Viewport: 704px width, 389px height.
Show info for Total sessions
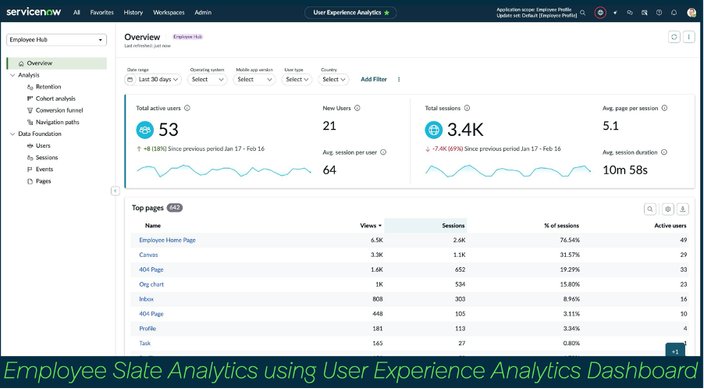(467, 108)
